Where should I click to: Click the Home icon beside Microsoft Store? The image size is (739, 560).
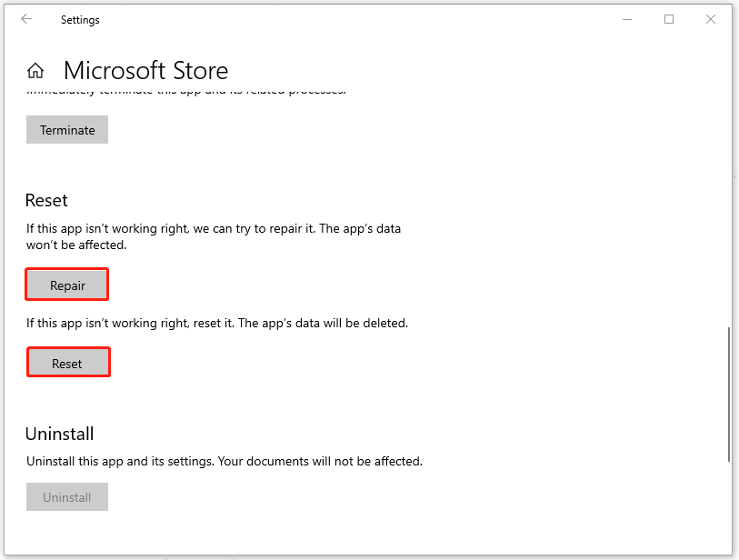coord(35,71)
